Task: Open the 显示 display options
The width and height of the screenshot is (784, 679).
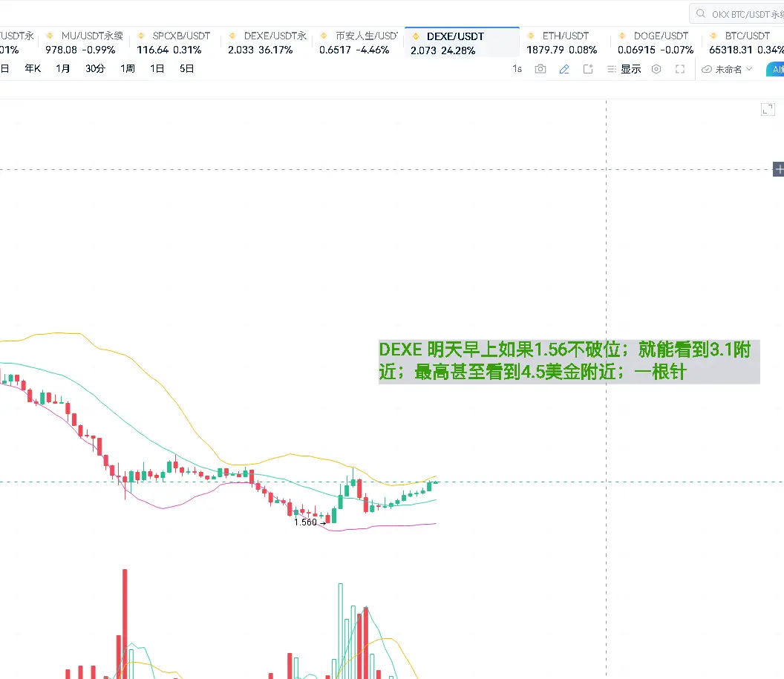Action: [x=624, y=69]
